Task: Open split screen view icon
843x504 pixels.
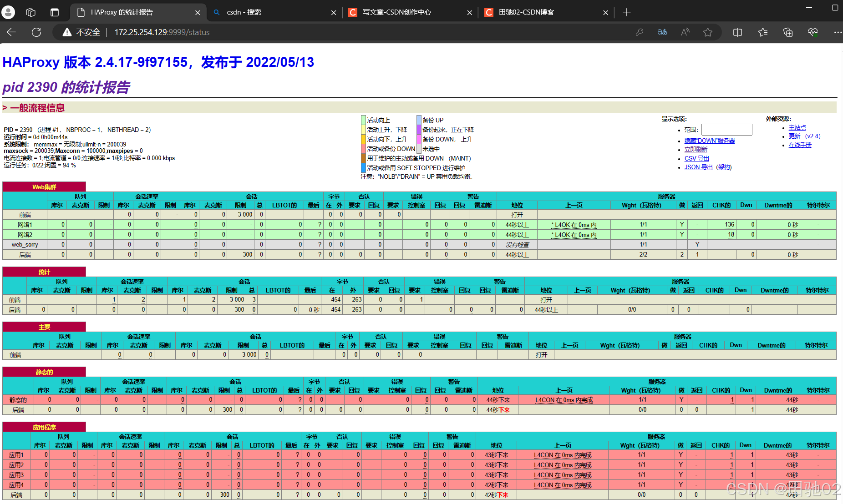Action: pyautogui.click(x=738, y=32)
